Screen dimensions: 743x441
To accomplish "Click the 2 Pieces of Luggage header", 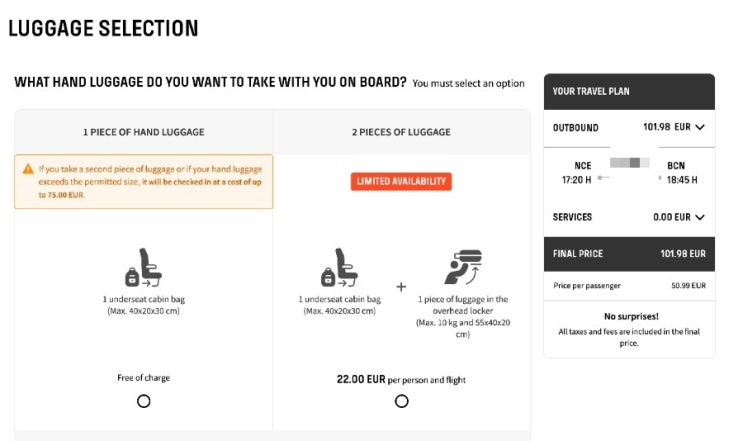I will pos(401,132).
